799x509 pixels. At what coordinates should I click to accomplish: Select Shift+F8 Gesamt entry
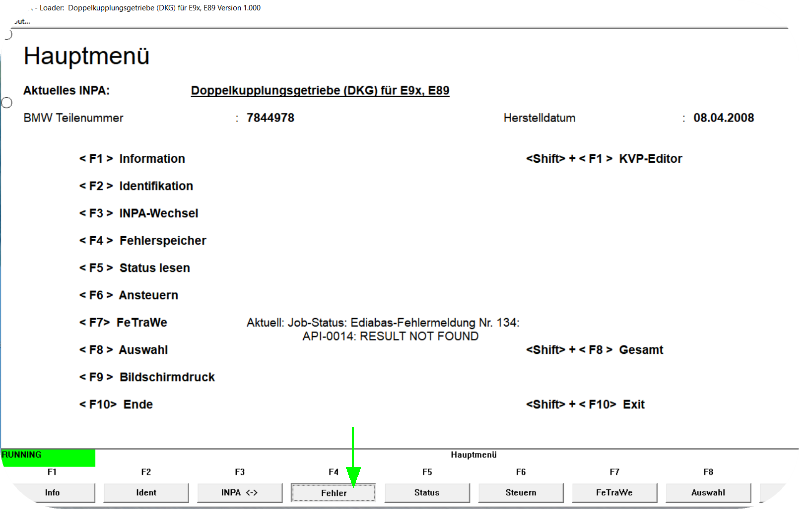[x=595, y=350]
